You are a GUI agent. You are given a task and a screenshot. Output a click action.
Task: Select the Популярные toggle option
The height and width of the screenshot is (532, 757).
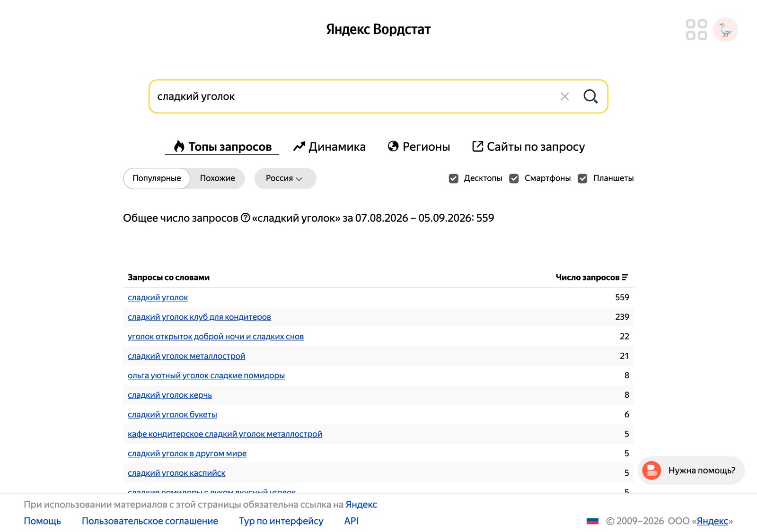pyautogui.click(x=157, y=178)
